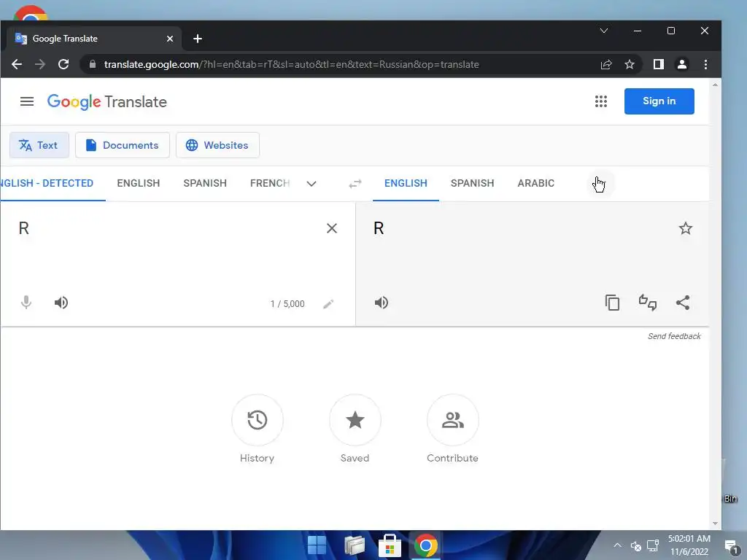Open Microsoft Store from taskbar
Image resolution: width=747 pixels, height=560 pixels.
(390, 545)
